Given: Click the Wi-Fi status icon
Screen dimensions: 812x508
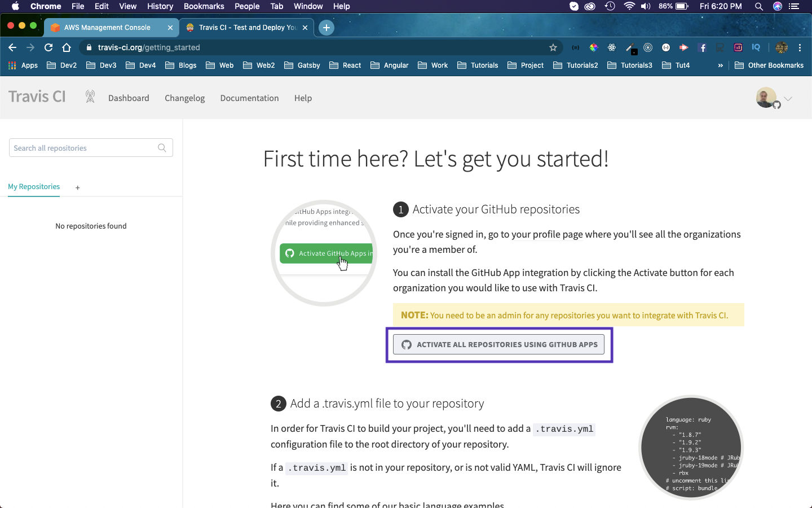Looking at the screenshot, I should coord(629,6).
